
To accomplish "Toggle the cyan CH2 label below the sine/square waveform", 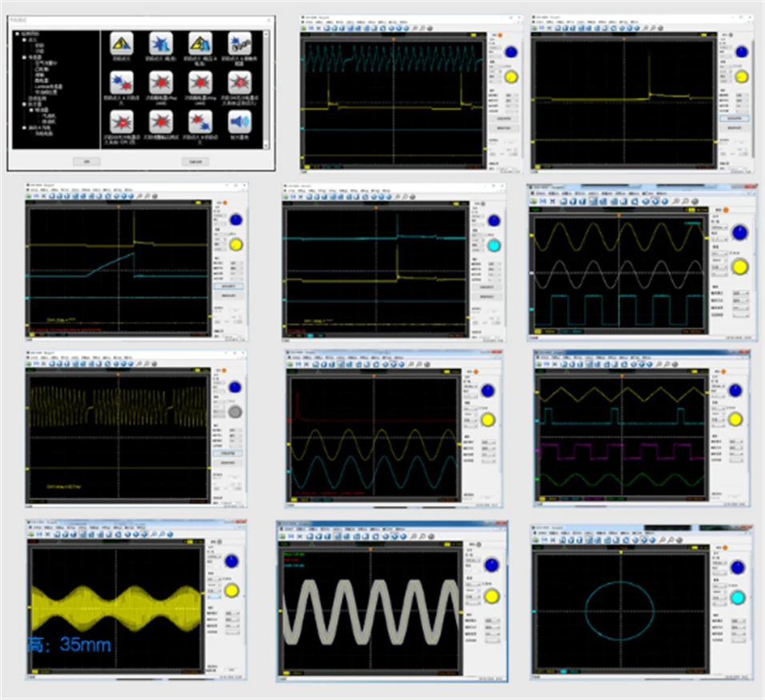I will (x=572, y=330).
